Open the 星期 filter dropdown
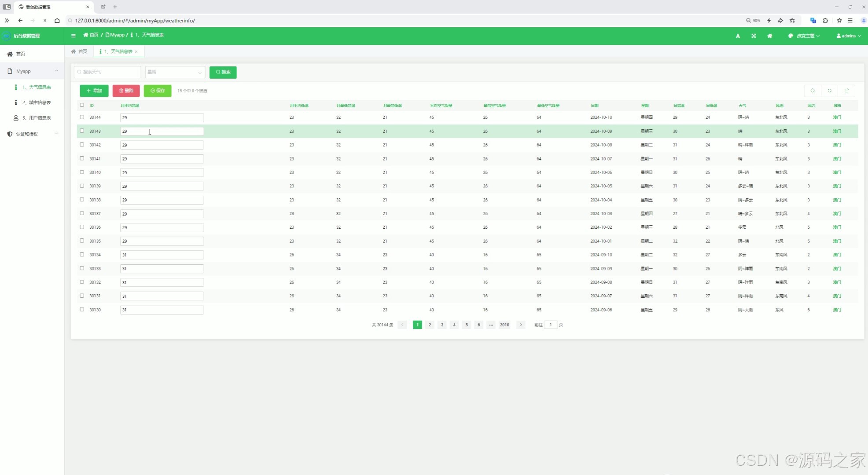Screen dimensions: 868x475 [x=175, y=72]
